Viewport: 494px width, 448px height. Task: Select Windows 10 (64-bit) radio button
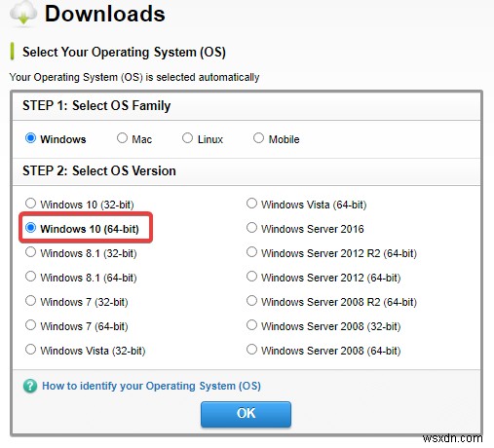[30, 228]
